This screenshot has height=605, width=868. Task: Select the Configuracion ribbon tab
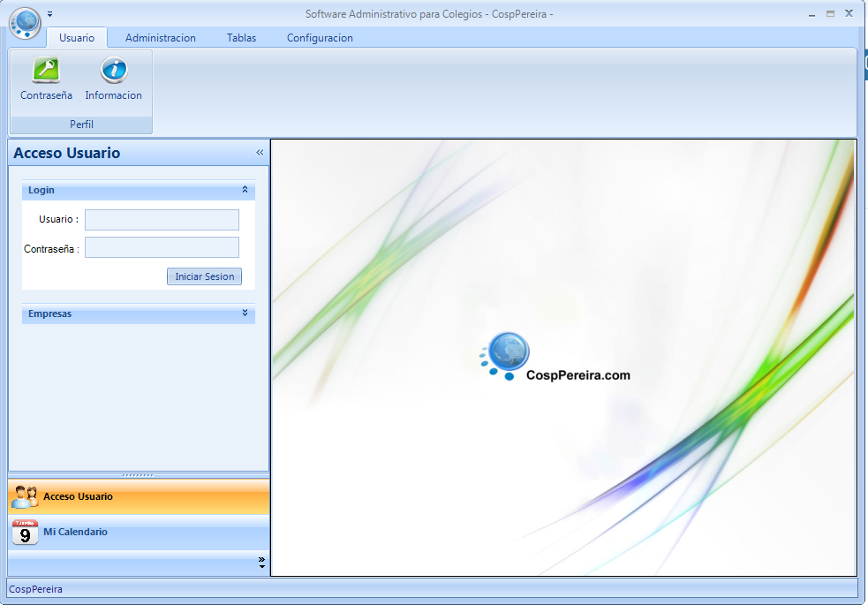[320, 38]
